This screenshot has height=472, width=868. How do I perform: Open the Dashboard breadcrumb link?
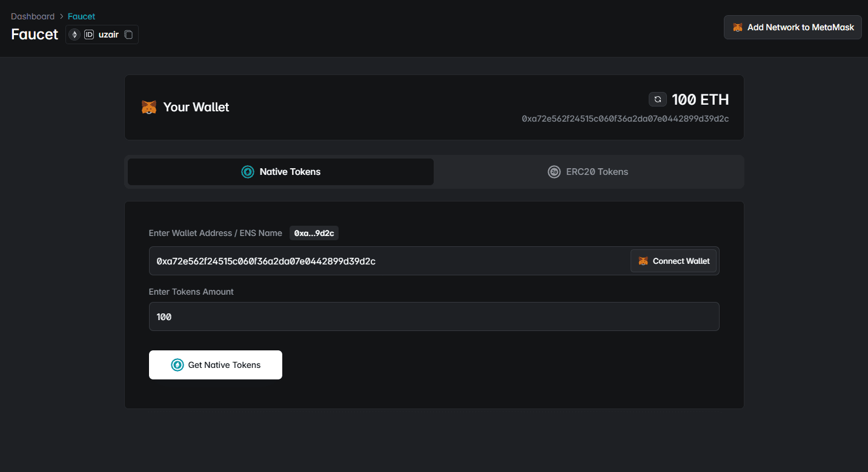click(x=33, y=16)
